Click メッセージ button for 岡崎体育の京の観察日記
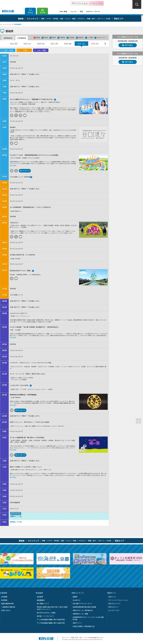The image size is (143, 644). point(20,410)
